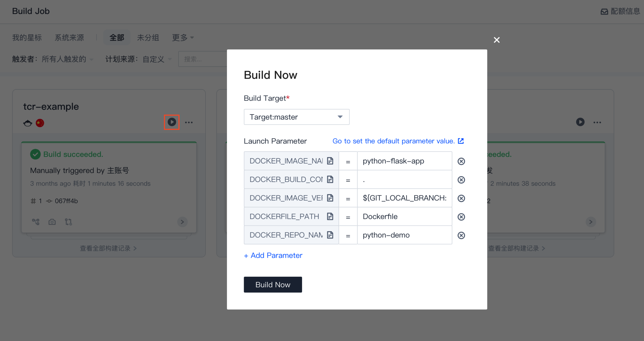Edit the python-flask-app value field
This screenshot has height=341, width=644.
pyautogui.click(x=405, y=161)
